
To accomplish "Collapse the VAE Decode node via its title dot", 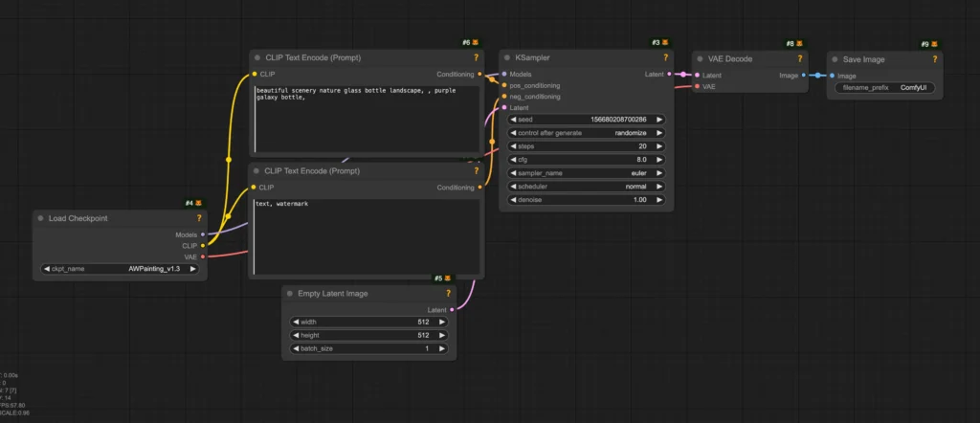I will pyautogui.click(x=700, y=58).
